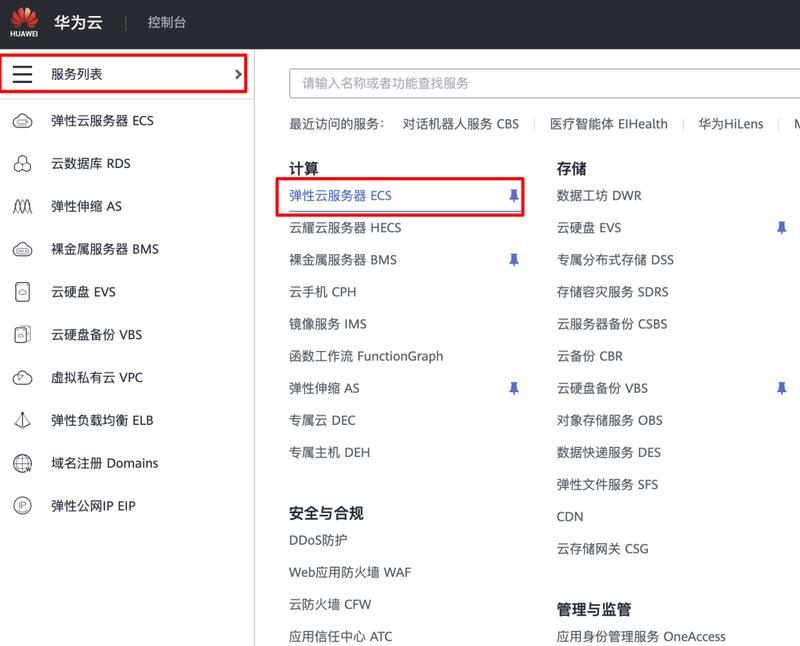Open 云硬盘 EVS in 存储 list
The image size is (800, 646).
point(589,228)
